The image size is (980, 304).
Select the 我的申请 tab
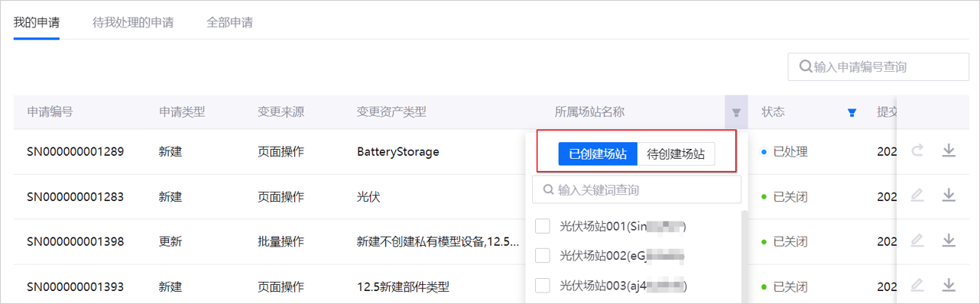pos(37,22)
